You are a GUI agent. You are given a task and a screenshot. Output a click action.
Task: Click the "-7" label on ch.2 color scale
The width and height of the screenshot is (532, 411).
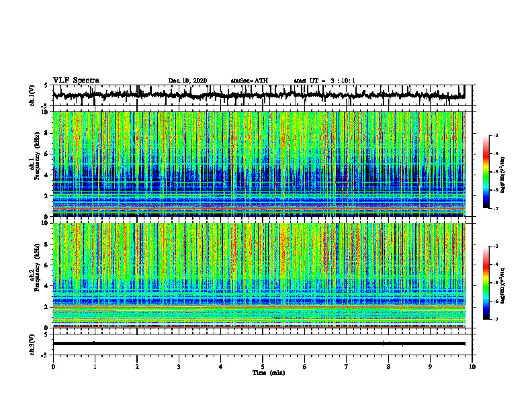496,319
